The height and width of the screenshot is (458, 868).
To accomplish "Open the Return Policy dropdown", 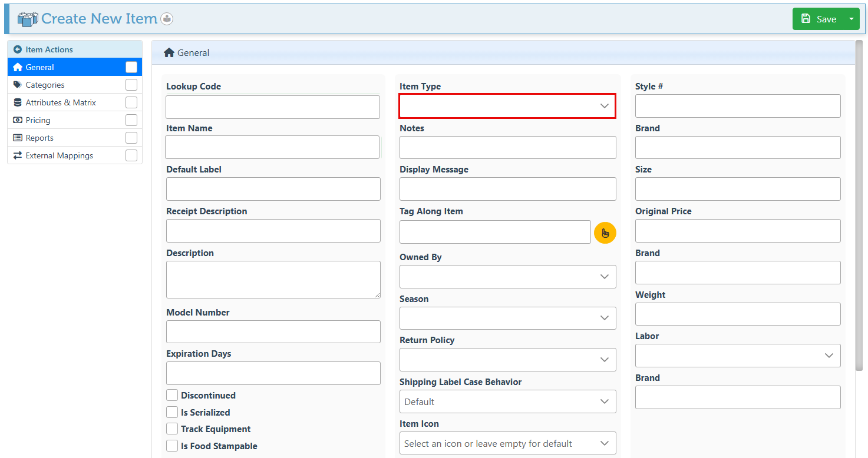I will [x=507, y=360].
